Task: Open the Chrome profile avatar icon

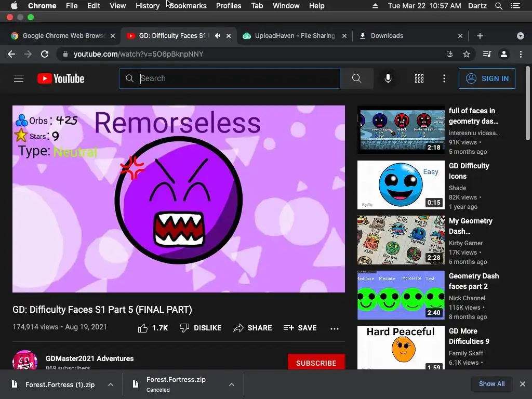Action: point(504,54)
